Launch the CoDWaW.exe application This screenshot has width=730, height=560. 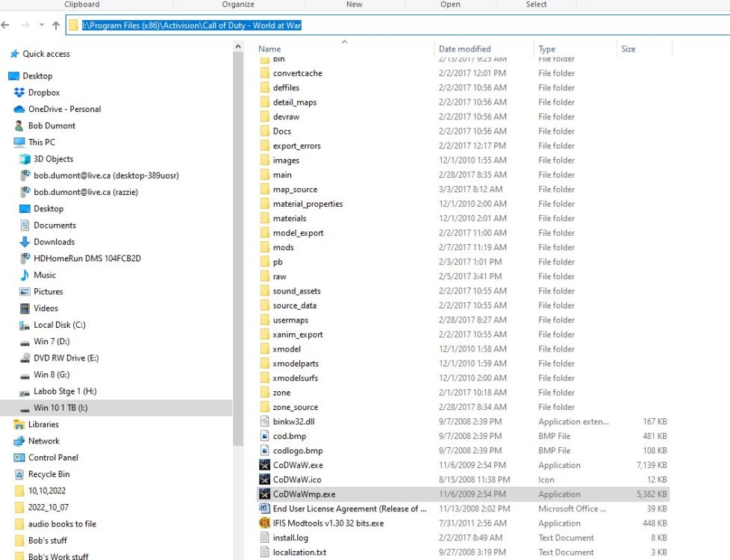coord(296,464)
